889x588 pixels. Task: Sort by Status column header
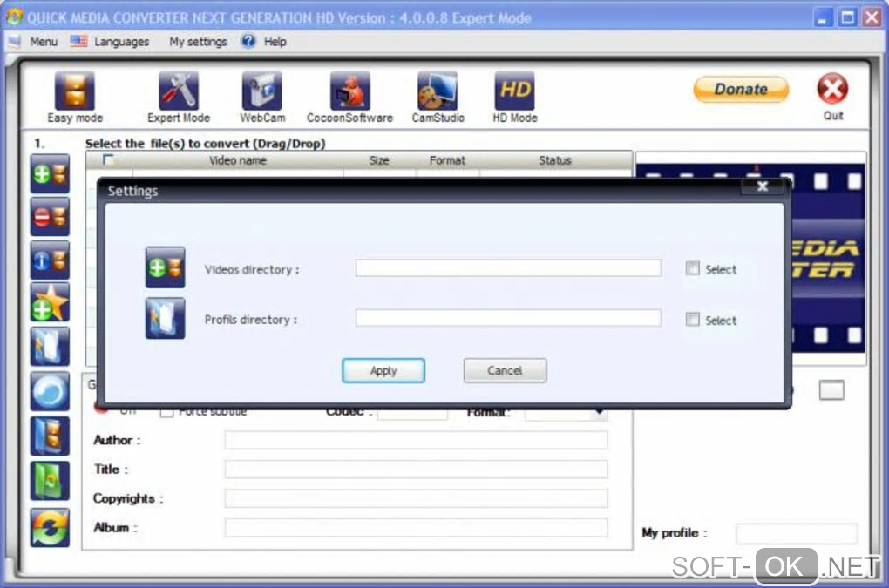coord(555,160)
